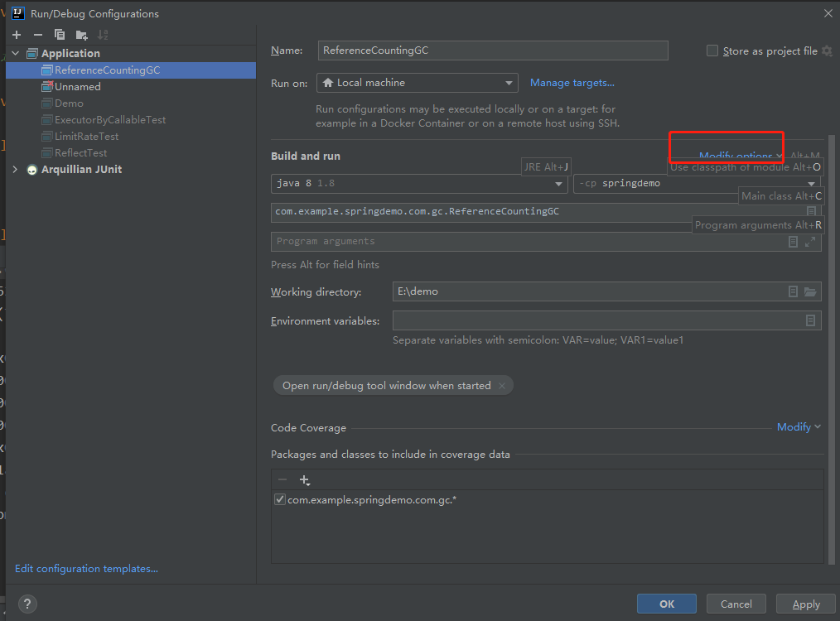Image resolution: width=840 pixels, height=621 pixels.
Task: Browse Working directory folder icon
Action: click(810, 291)
